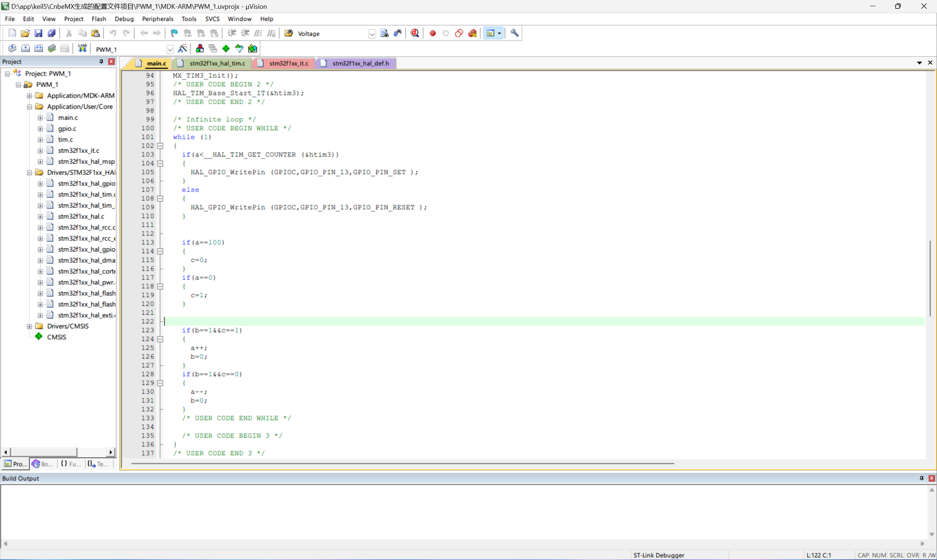This screenshot has width=937, height=560.
Task: Expand the gpio.c file node
Action: tap(40, 129)
